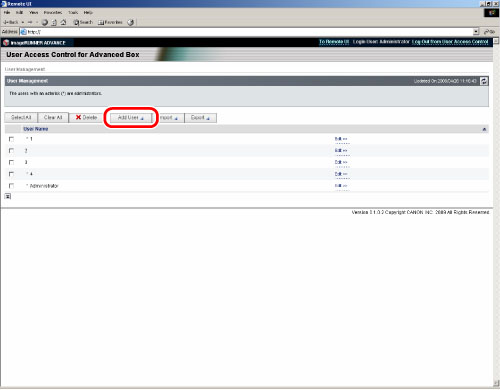Click the refresh icon in User Management header
500x390 pixels.
click(x=484, y=81)
